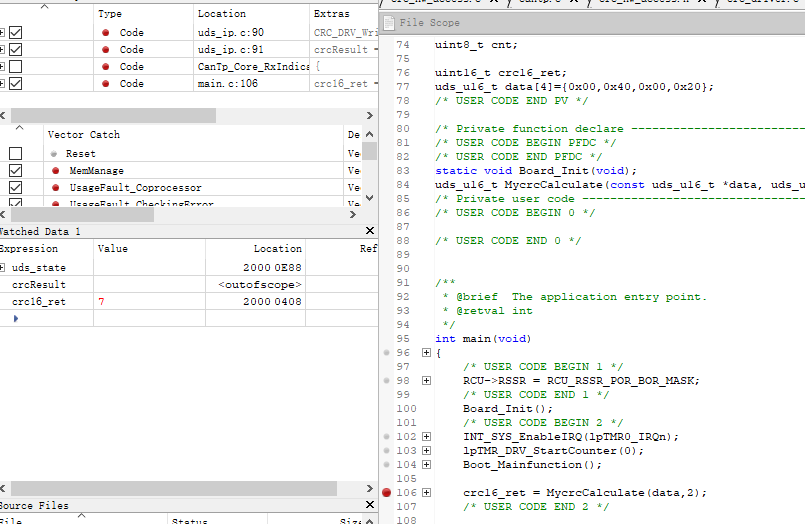Click the Vector Catch column header
This screenshot has width=805, height=524.
[194, 134]
